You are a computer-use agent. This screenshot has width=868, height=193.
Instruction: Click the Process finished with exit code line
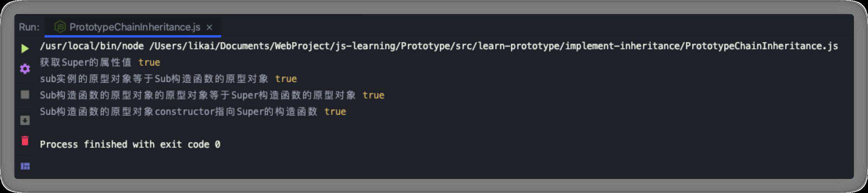(130, 145)
